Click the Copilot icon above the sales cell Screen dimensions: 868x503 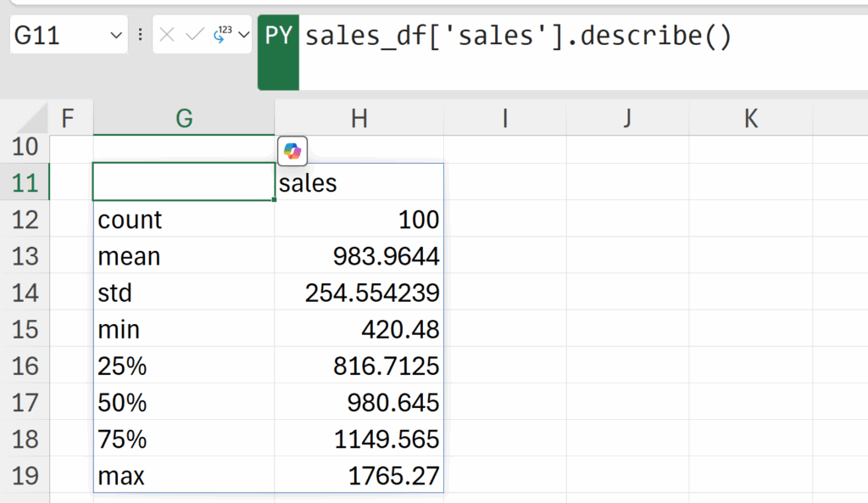click(x=292, y=151)
